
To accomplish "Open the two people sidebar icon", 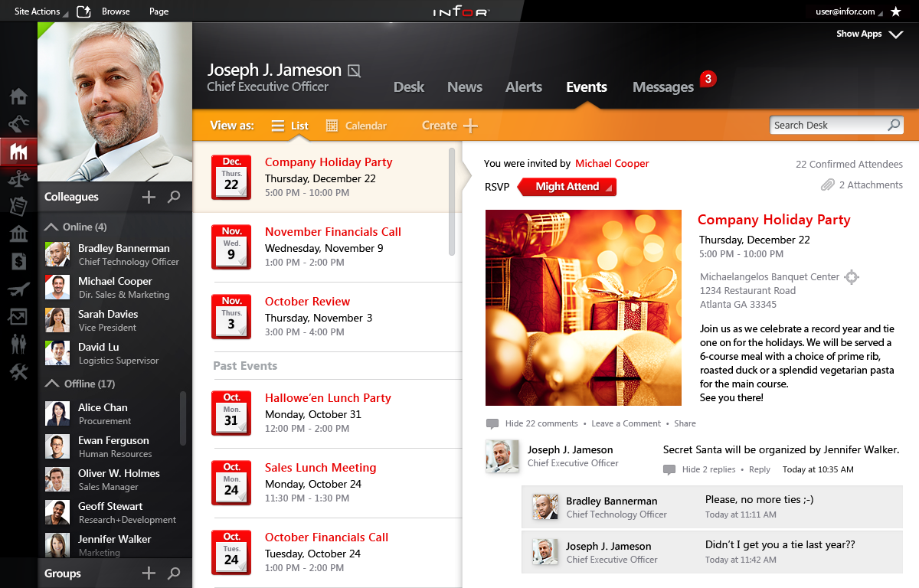I will [18, 344].
